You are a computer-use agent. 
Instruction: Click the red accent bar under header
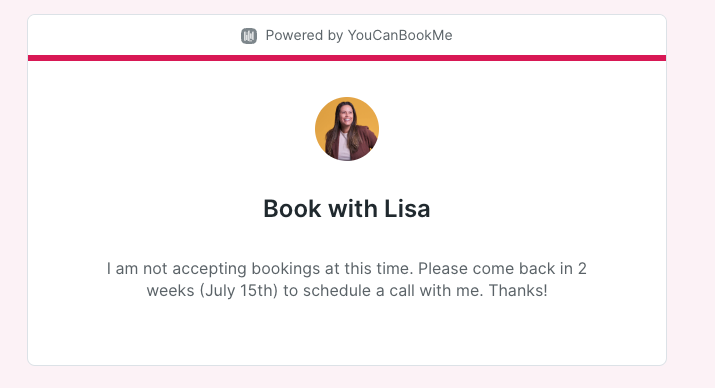pos(347,58)
